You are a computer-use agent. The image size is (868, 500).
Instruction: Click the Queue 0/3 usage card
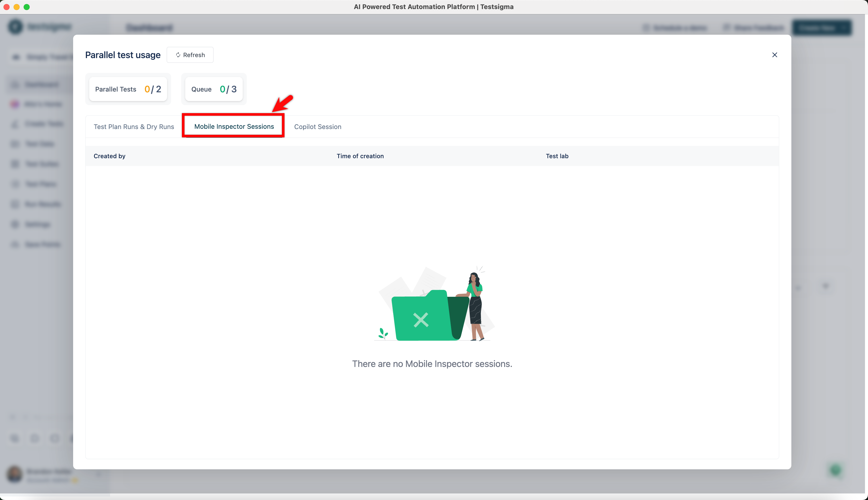click(x=213, y=89)
